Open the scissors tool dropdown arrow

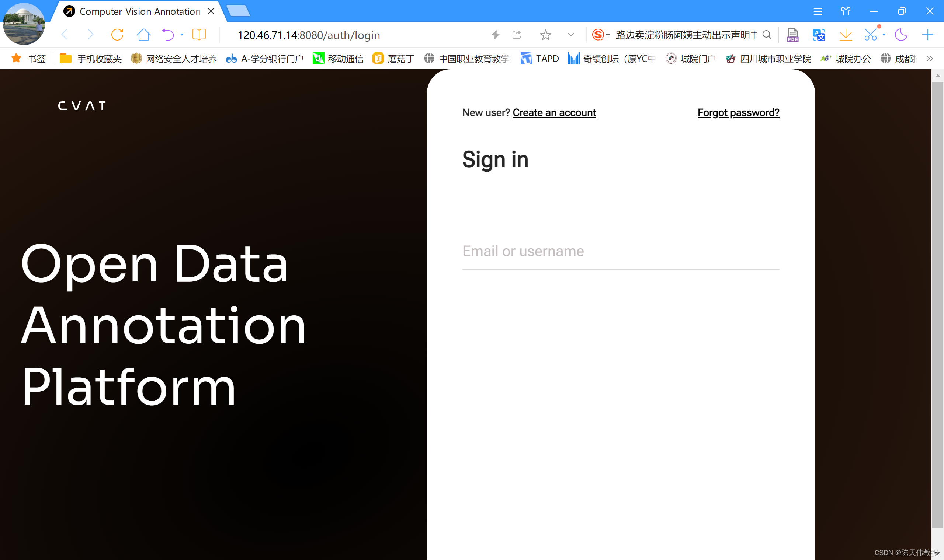tap(884, 35)
